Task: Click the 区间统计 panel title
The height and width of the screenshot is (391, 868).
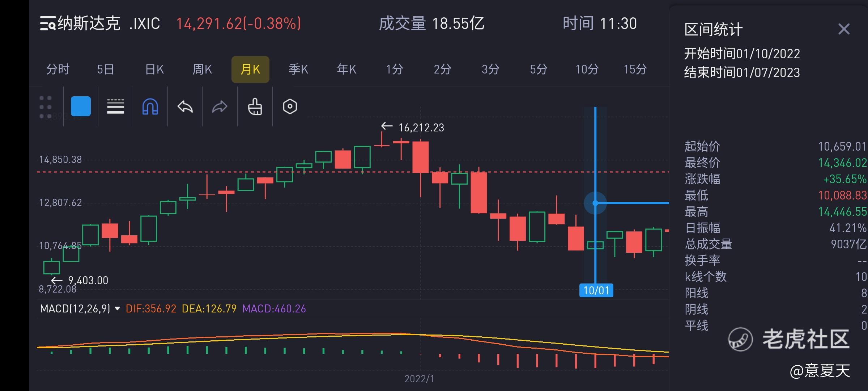Action: pos(713,29)
